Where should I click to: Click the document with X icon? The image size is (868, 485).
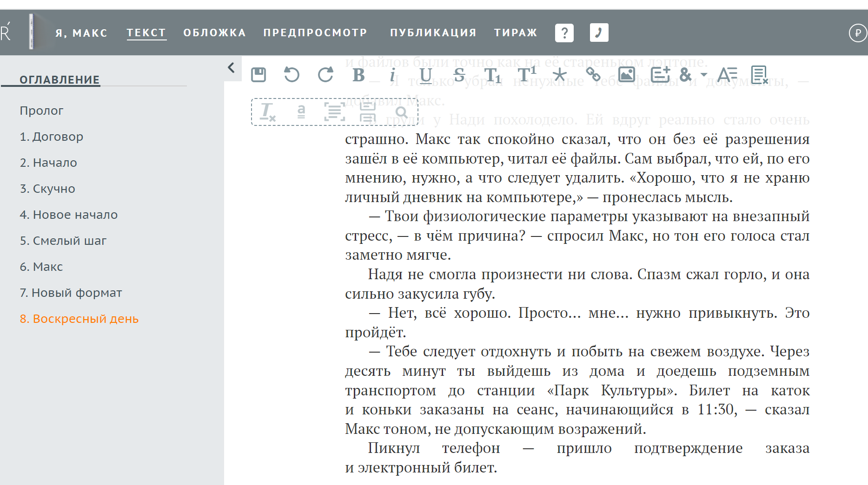tap(760, 74)
